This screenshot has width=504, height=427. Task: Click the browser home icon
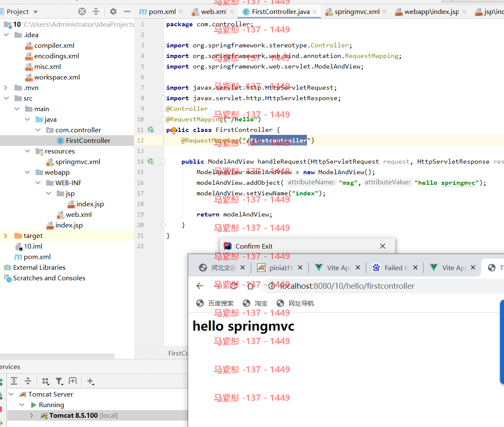point(251,286)
